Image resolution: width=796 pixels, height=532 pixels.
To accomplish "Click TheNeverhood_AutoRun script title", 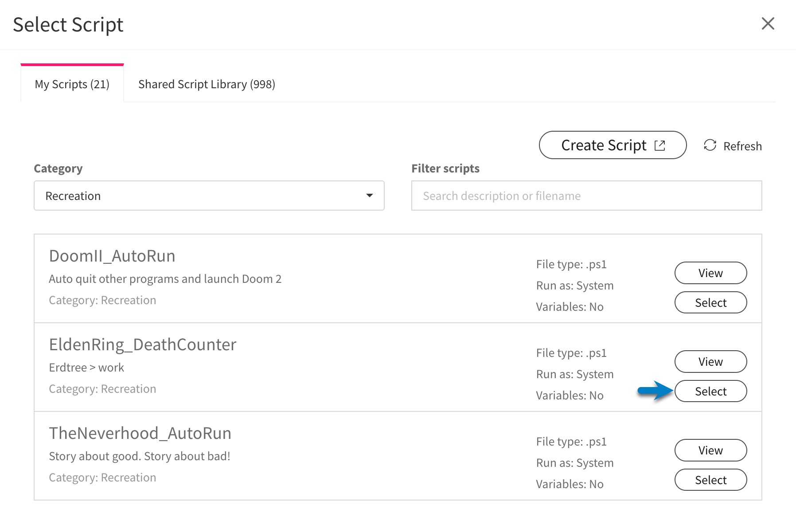I will tap(140, 434).
